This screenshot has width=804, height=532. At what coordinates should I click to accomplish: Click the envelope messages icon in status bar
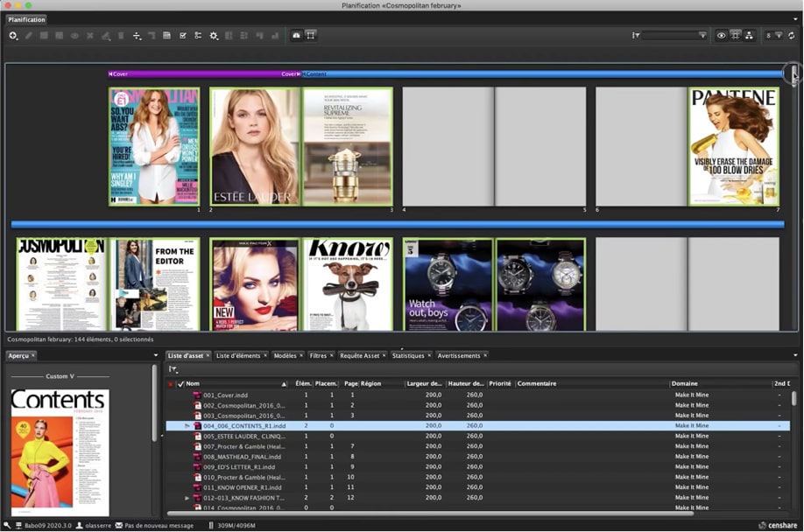click(x=119, y=525)
